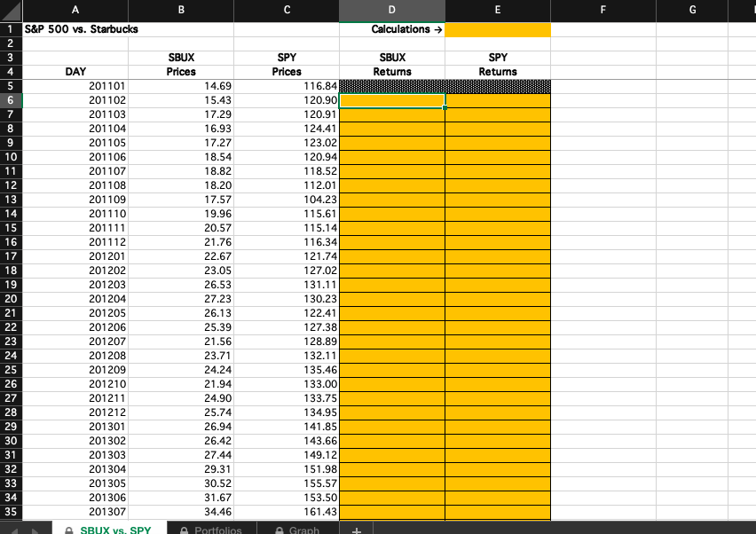Viewport: 756px width, 534px height.
Task: Click day cell 201303
Action: (75, 455)
